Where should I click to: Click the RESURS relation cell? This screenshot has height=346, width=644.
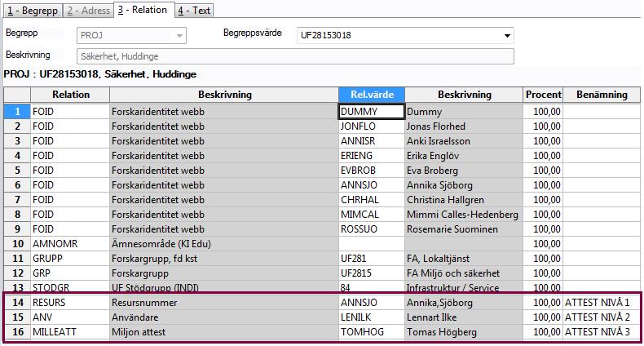tap(70, 303)
